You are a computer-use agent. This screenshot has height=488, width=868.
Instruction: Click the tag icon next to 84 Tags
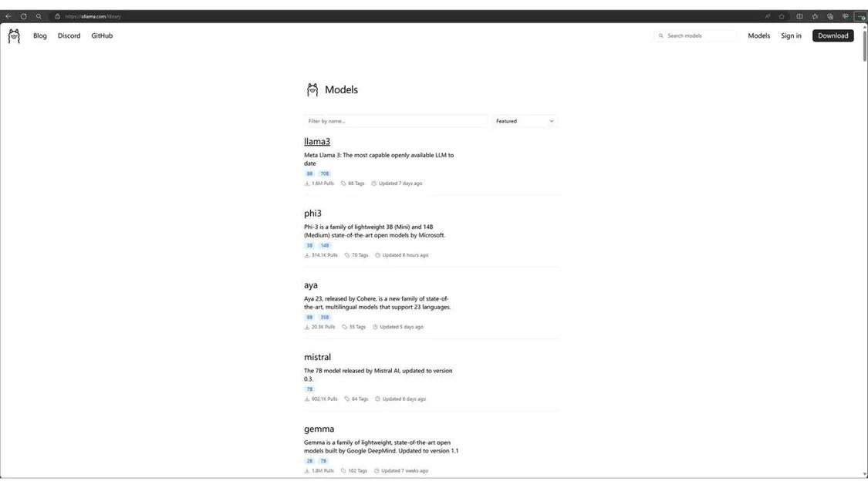pos(347,399)
